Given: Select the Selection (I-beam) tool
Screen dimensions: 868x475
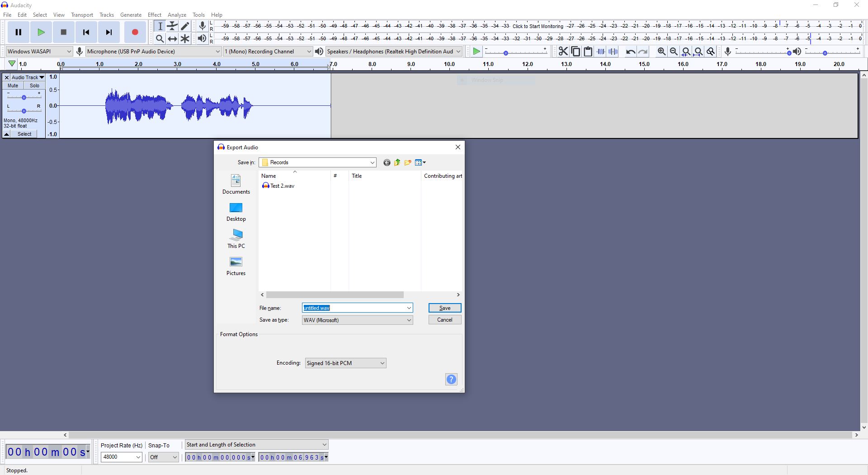Looking at the screenshot, I should [x=160, y=26].
